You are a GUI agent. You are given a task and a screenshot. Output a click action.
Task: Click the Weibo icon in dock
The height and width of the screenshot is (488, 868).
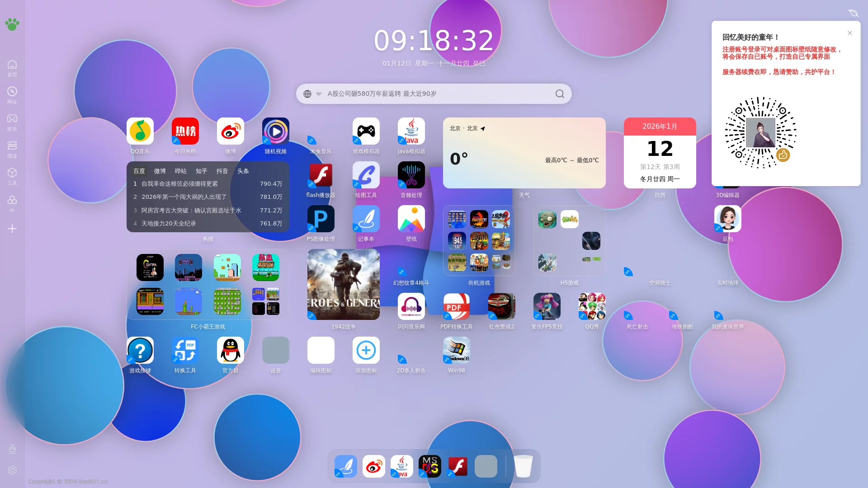(x=373, y=466)
